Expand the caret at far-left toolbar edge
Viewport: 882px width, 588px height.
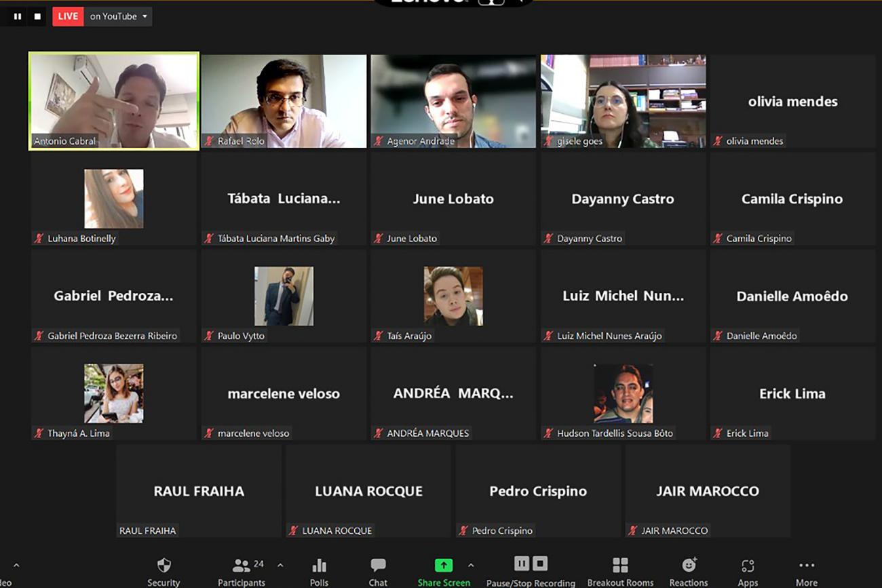(x=16, y=565)
